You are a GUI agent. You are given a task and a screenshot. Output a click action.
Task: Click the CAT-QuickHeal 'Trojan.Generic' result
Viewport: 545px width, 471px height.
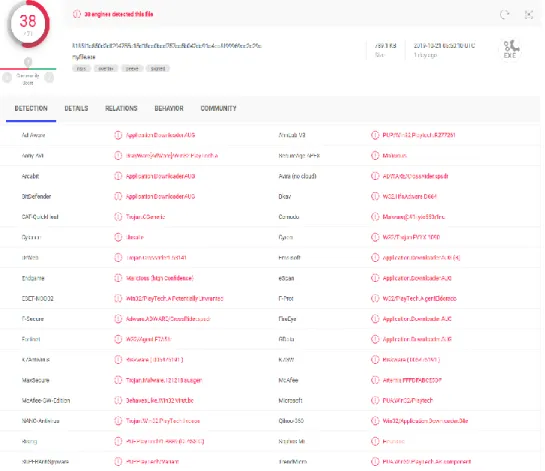point(145,217)
